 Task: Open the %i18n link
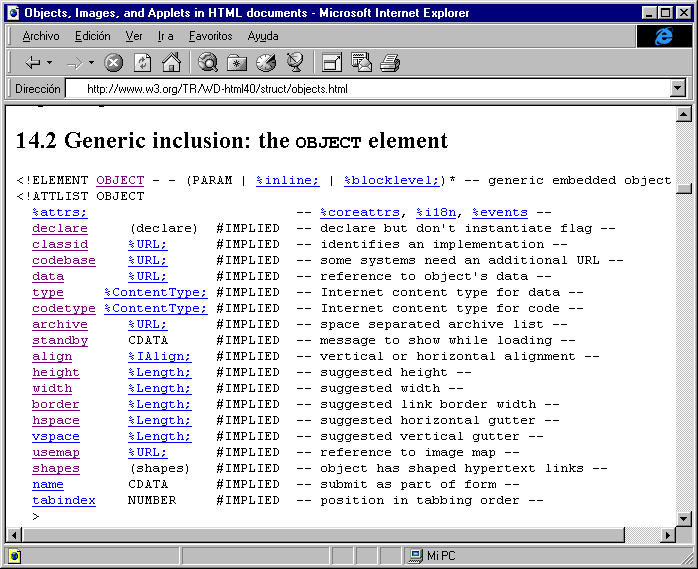coord(436,212)
